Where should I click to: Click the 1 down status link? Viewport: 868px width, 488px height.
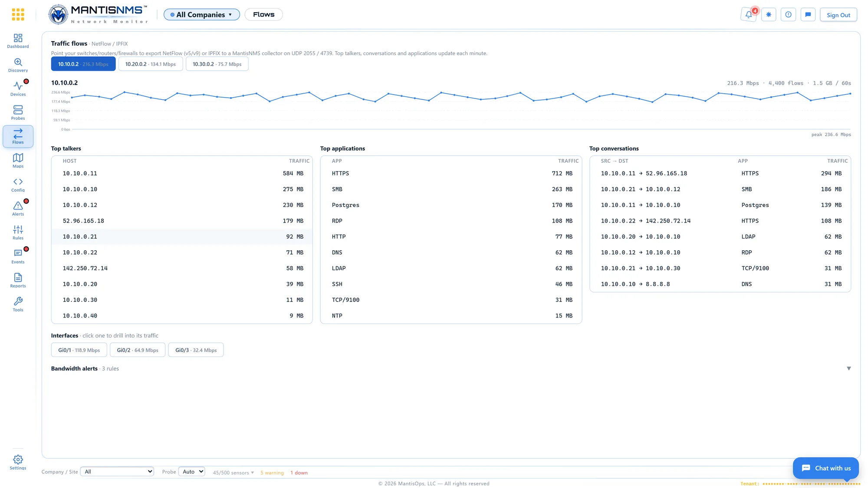tap(299, 473)
